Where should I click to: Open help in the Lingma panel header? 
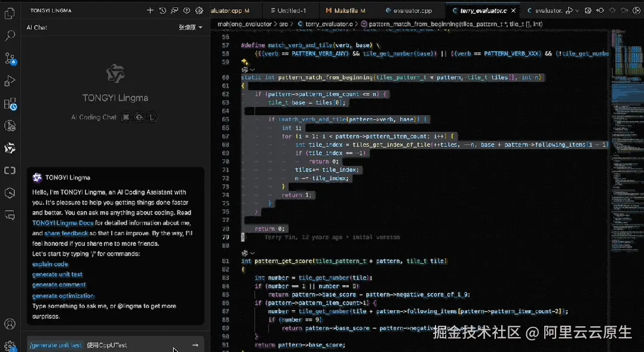coord(187,11)
